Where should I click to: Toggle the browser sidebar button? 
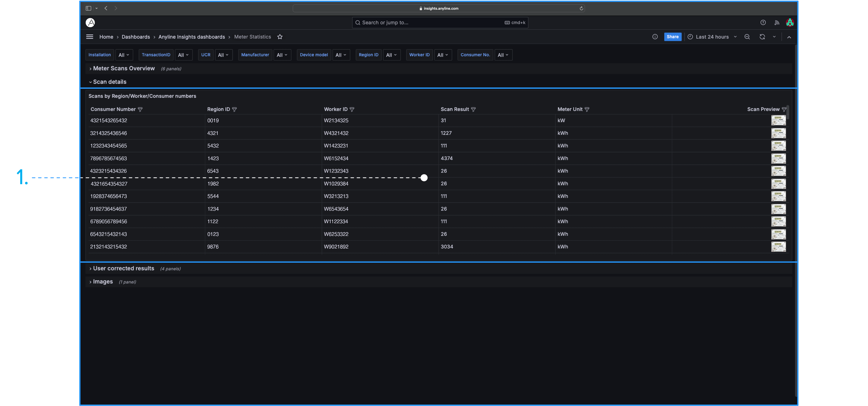coord(88,8)
